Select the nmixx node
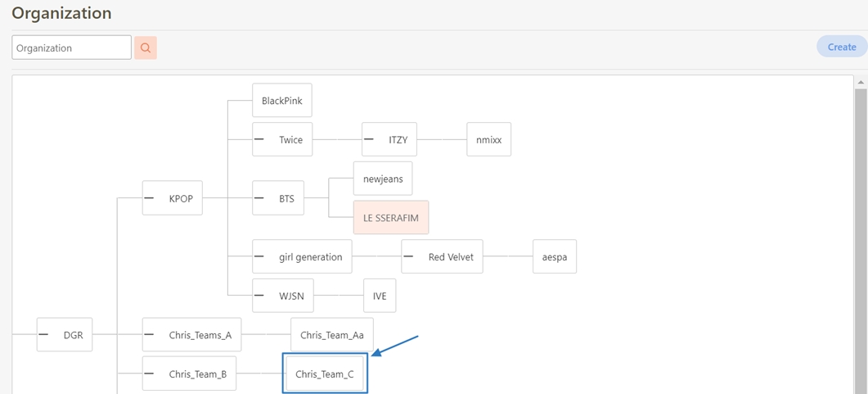 coord(488,139)
